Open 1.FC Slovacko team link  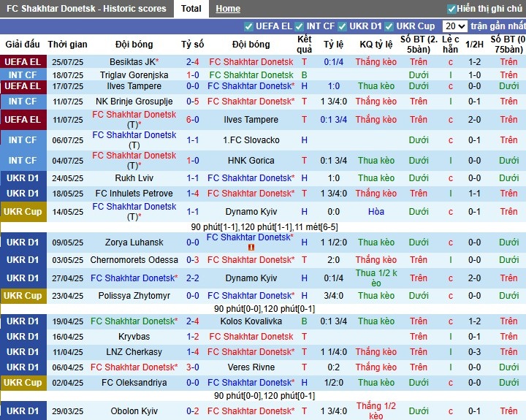click(251, 140)
